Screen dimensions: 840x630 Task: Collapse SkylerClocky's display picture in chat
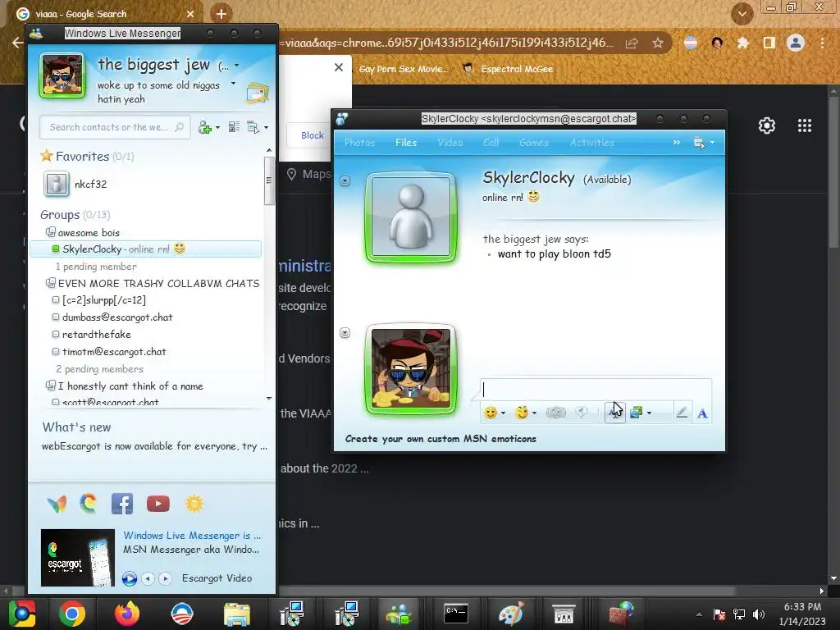[345, 181]
